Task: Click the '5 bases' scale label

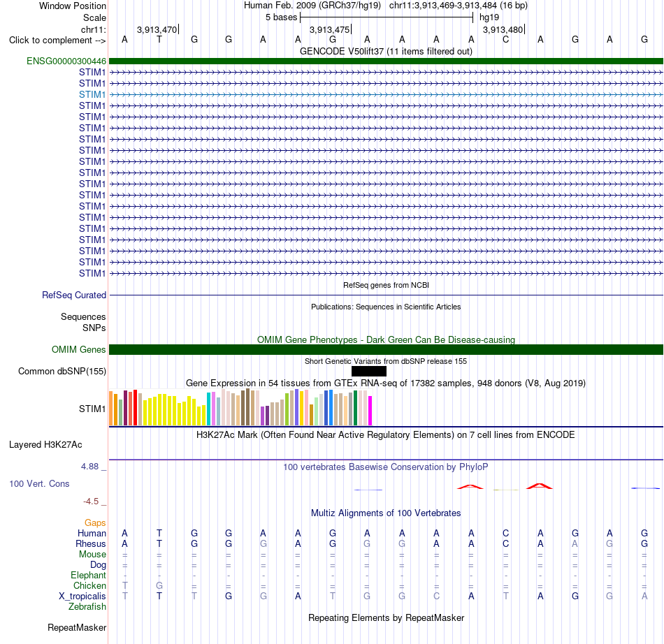Action: pyautogui.click(x=281, y=17)
